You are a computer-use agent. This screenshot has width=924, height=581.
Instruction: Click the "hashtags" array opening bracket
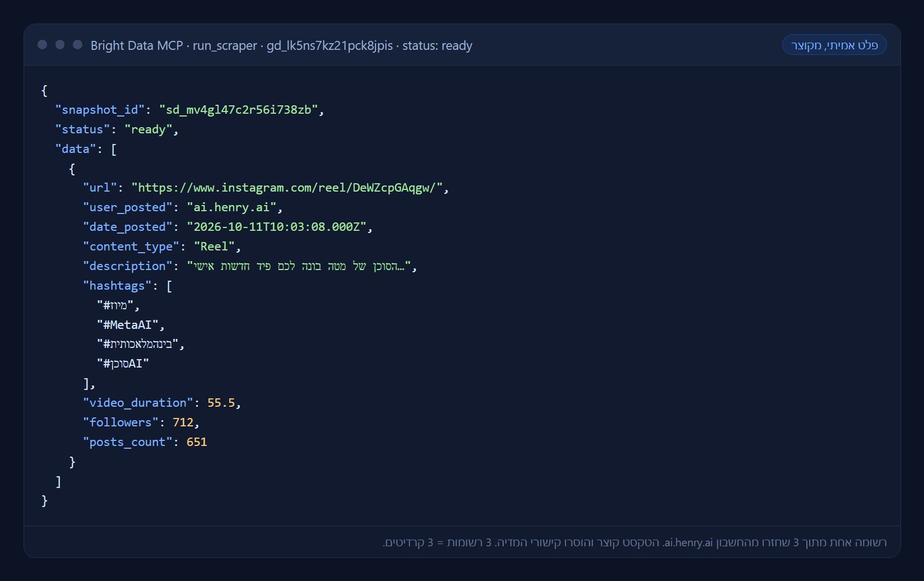point(169,286)
